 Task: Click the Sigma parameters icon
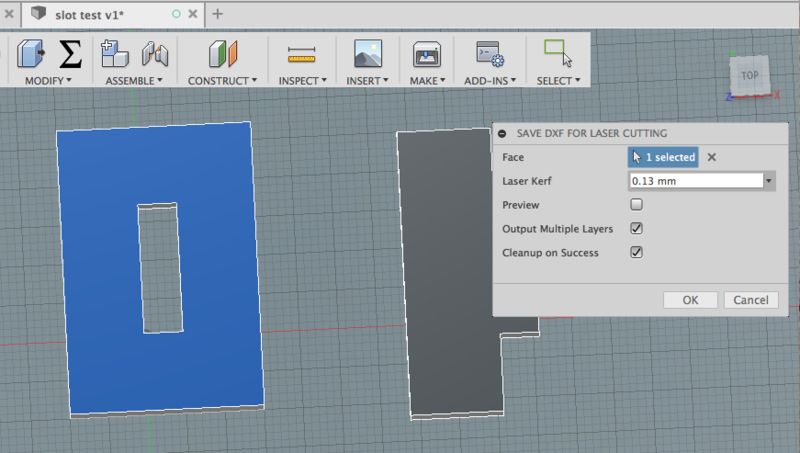70,54
